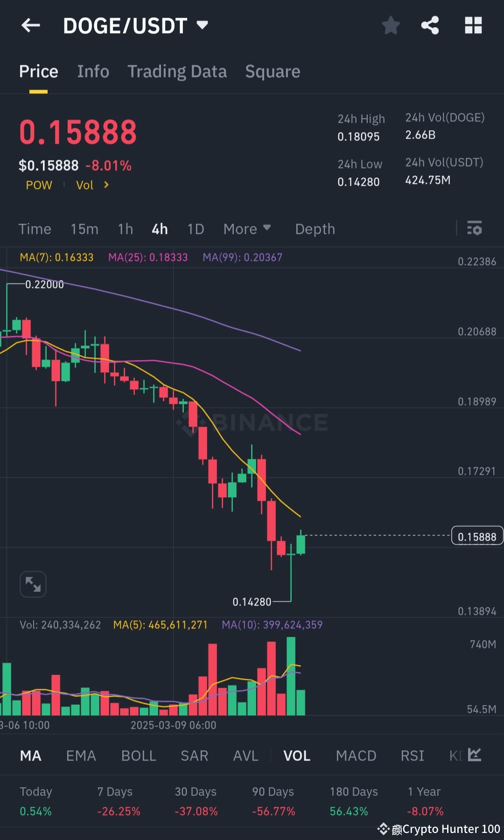Enable the RSI indicator

[x=412, y=755]
